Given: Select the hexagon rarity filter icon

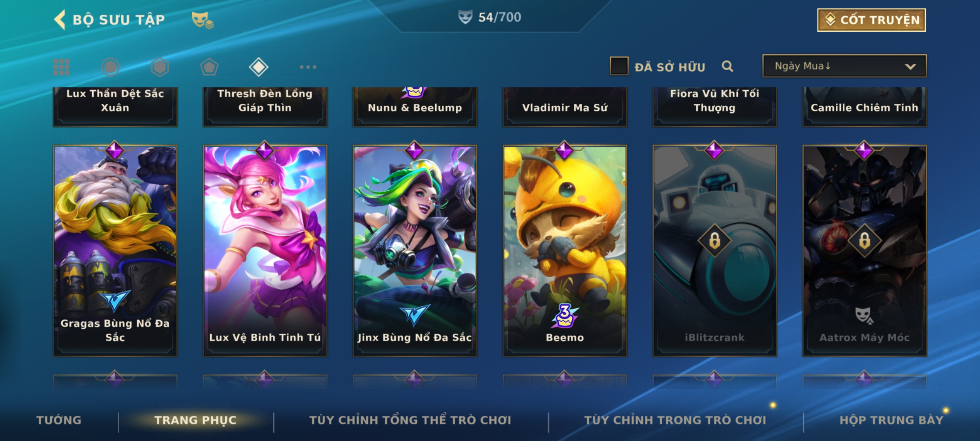Looking at the screenshot, I should pos(160,67).
